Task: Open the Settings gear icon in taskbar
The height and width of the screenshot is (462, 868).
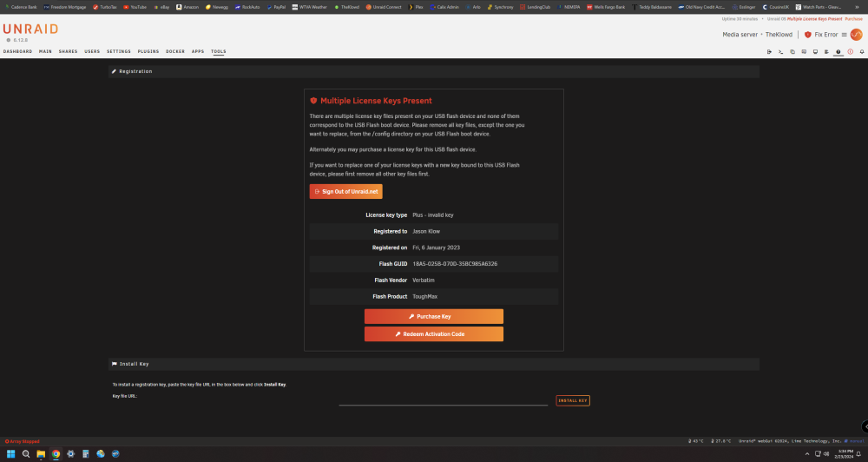Action: (x=71, y=453)
